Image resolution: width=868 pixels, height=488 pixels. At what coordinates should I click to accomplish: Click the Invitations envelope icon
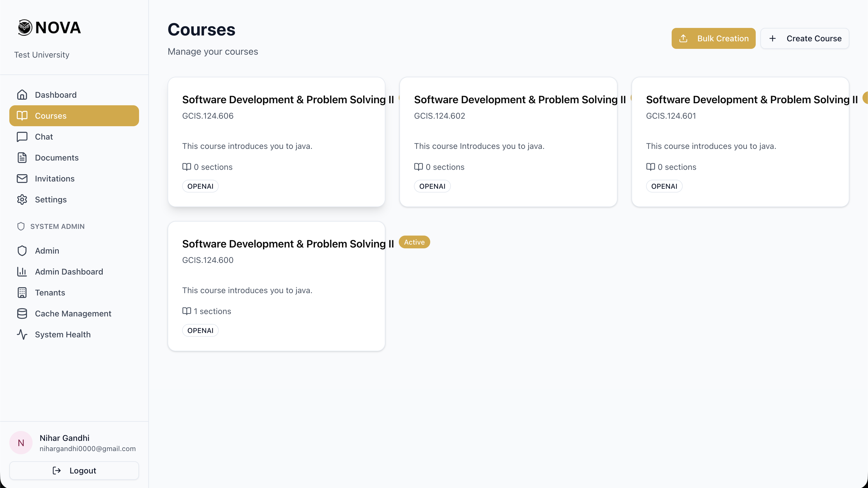point(22,179)
